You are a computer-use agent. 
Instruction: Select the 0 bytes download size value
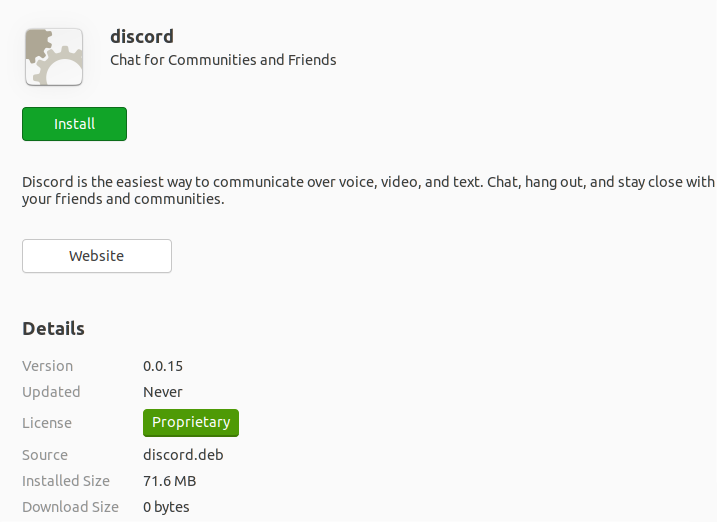click(166, 507)
